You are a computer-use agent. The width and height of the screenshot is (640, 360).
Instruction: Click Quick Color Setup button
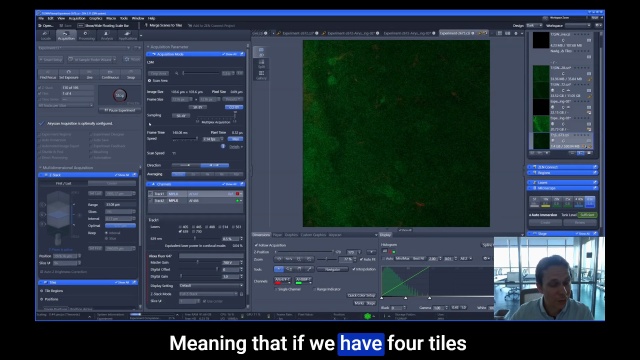click(x=361, y=296)
